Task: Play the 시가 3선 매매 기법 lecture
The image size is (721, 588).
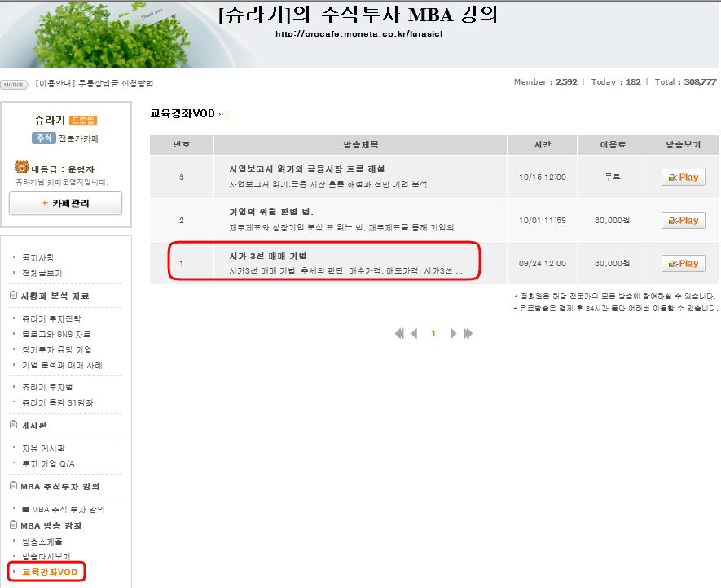Action: (683, 264)
